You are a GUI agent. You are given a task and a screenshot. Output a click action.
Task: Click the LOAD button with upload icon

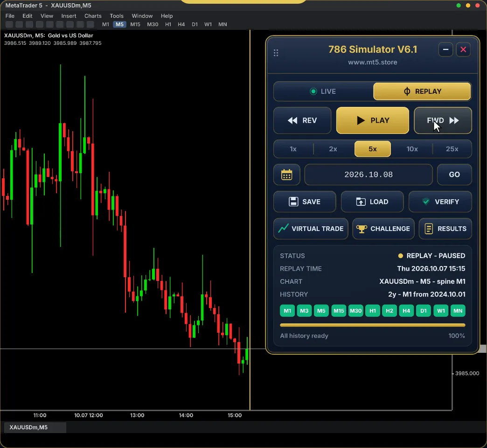point(372,202)
